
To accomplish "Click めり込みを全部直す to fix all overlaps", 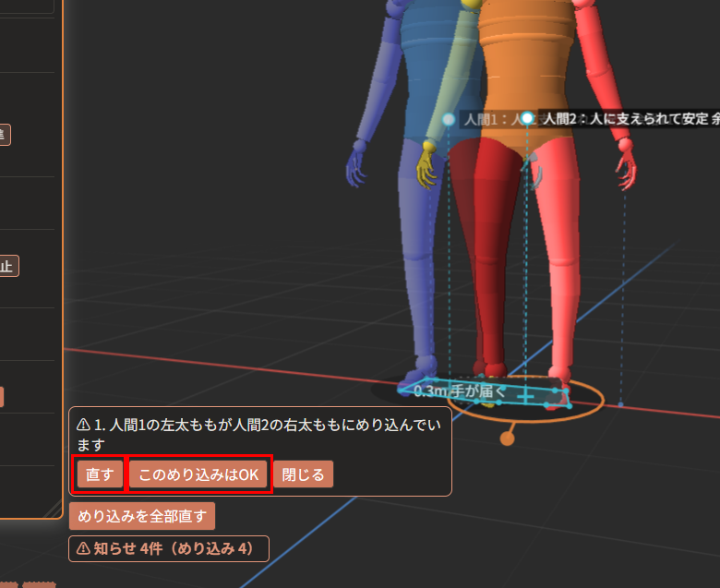I will 142,516.
